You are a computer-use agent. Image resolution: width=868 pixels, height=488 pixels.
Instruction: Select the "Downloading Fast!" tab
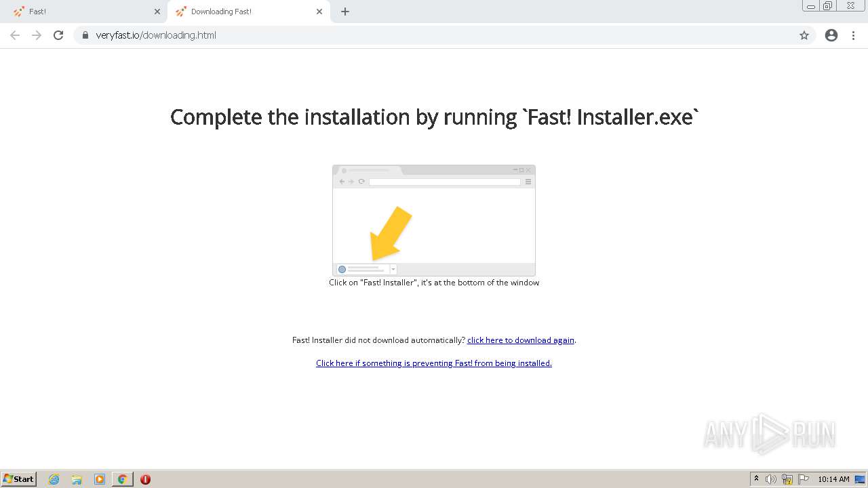click(x=248, y=12)
